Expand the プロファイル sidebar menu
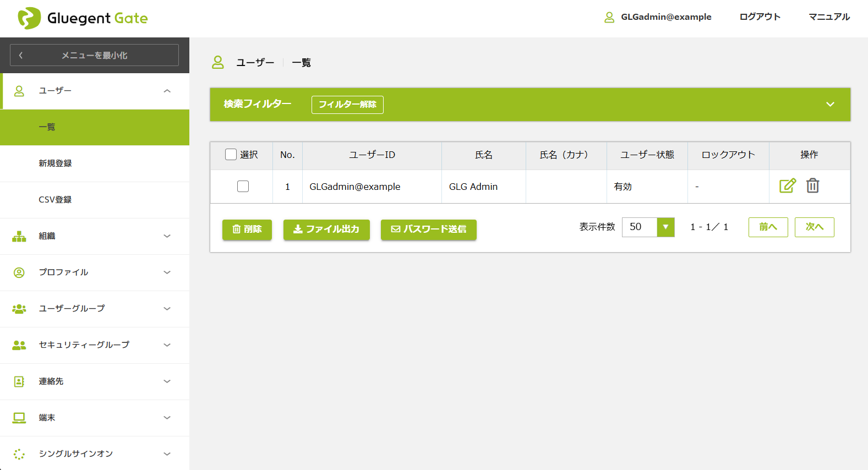868x470 pixels. click(x=167, y=272)
